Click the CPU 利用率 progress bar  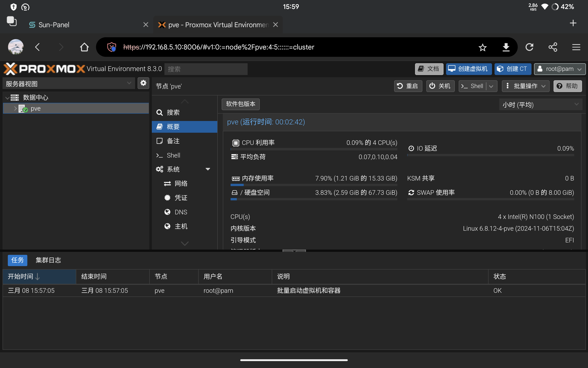(314, 149)
